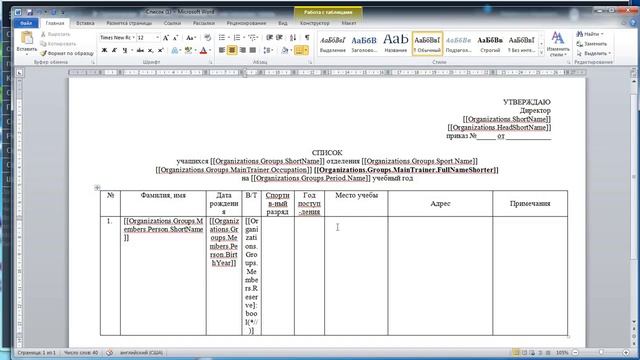Toggle underline (Ч) formatting

point(125,50)
